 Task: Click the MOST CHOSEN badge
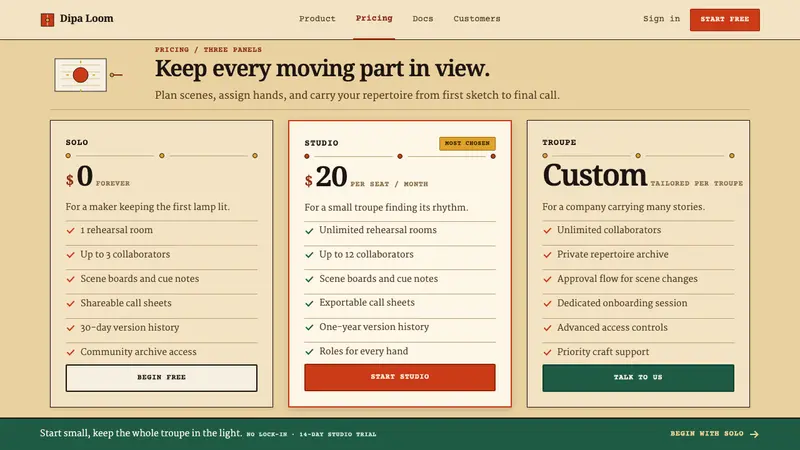pos(467,143)
